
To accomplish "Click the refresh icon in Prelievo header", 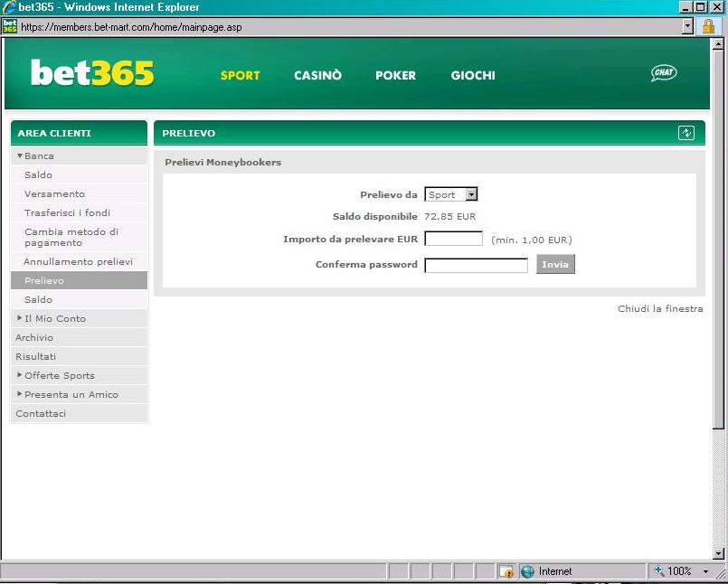I will click(686, 133).
